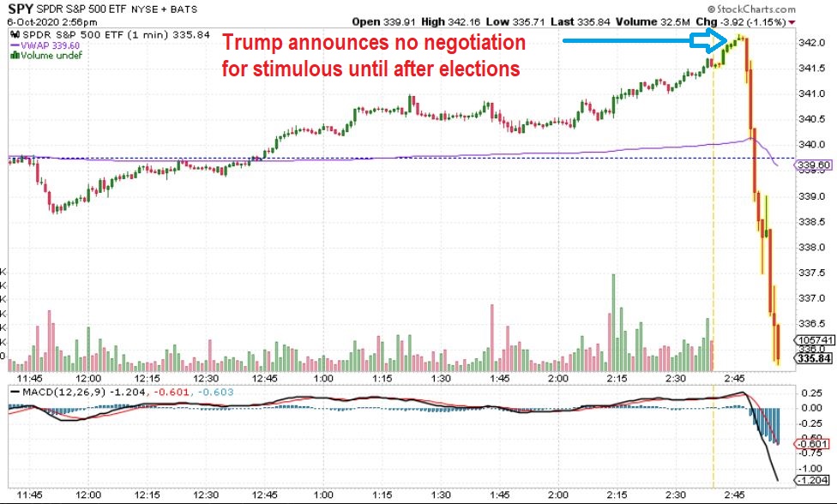Click 2:45 on the price panel time axis

(x=734, y=379)
